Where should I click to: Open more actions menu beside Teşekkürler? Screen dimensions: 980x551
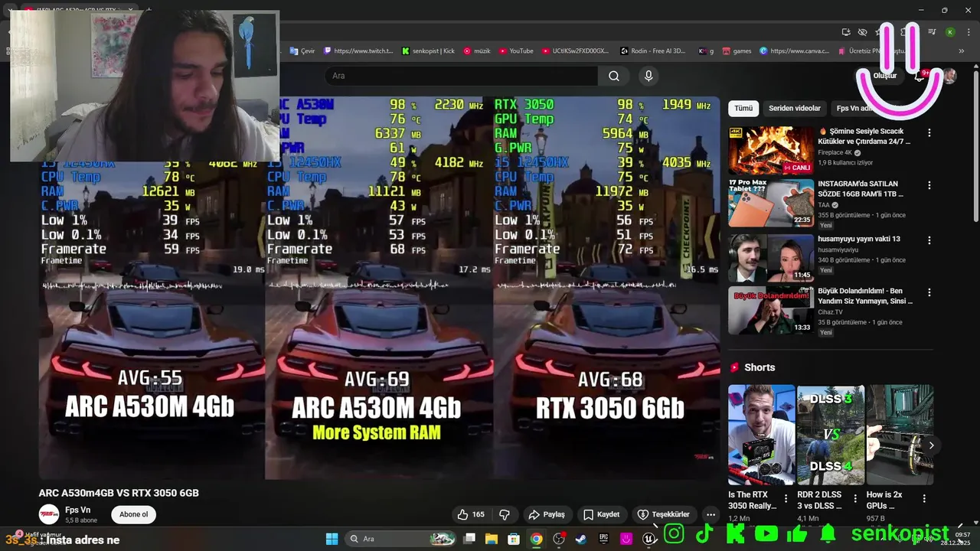710,514
